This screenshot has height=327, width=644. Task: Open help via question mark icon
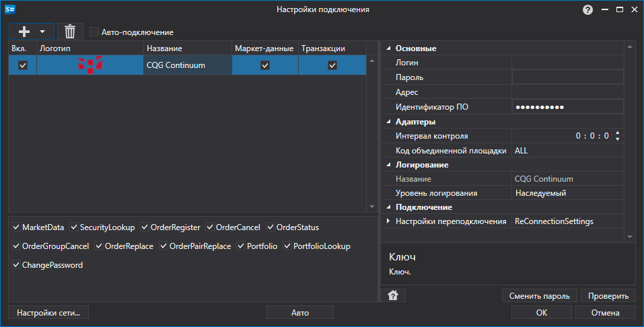587,9
